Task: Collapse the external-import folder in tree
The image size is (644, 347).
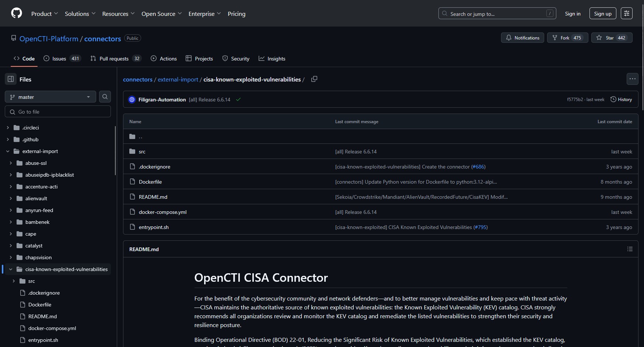Action: (8, 151)
